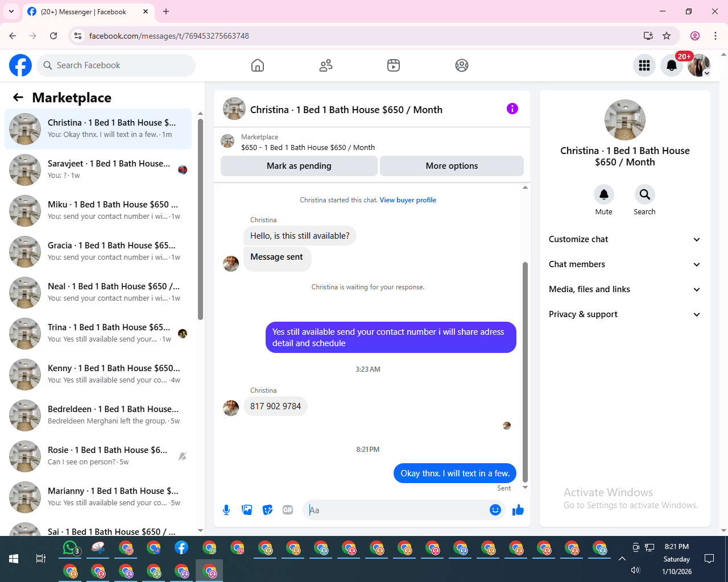Click the Facebook logo
The image size is (728, 582).
coord(20,65)
